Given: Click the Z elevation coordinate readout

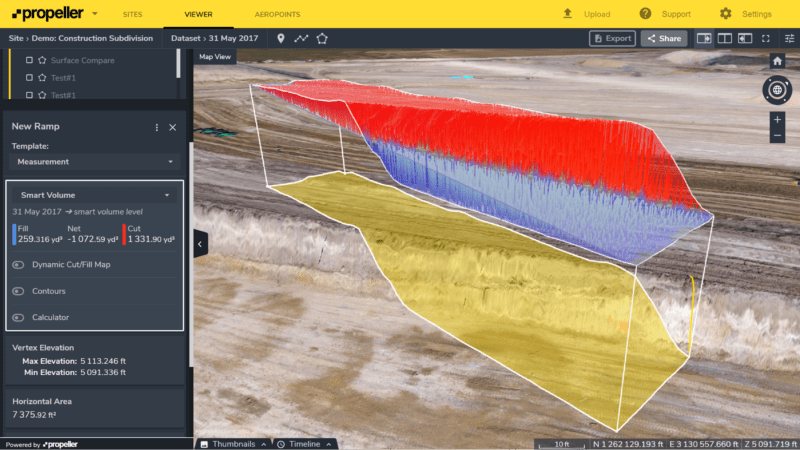Looking at the screenshot, I should 771,444.
